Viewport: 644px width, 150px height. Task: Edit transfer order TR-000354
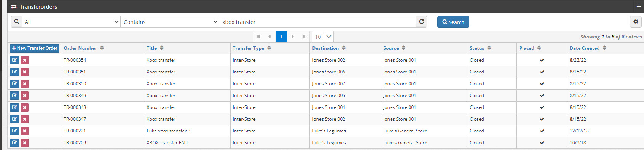point(14,60)
